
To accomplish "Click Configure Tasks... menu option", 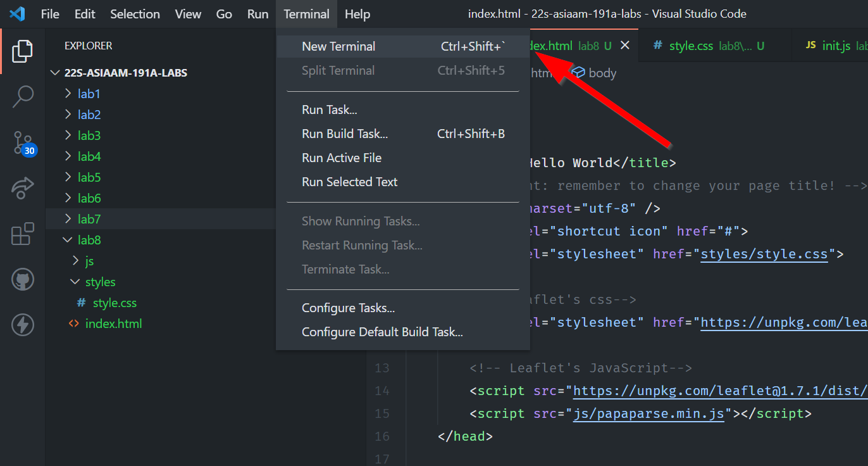I will [x=348, y=308].
